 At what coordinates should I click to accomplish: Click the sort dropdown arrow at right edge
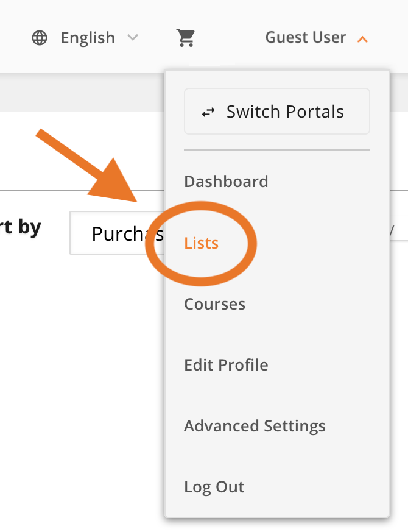tap(390, 232)
